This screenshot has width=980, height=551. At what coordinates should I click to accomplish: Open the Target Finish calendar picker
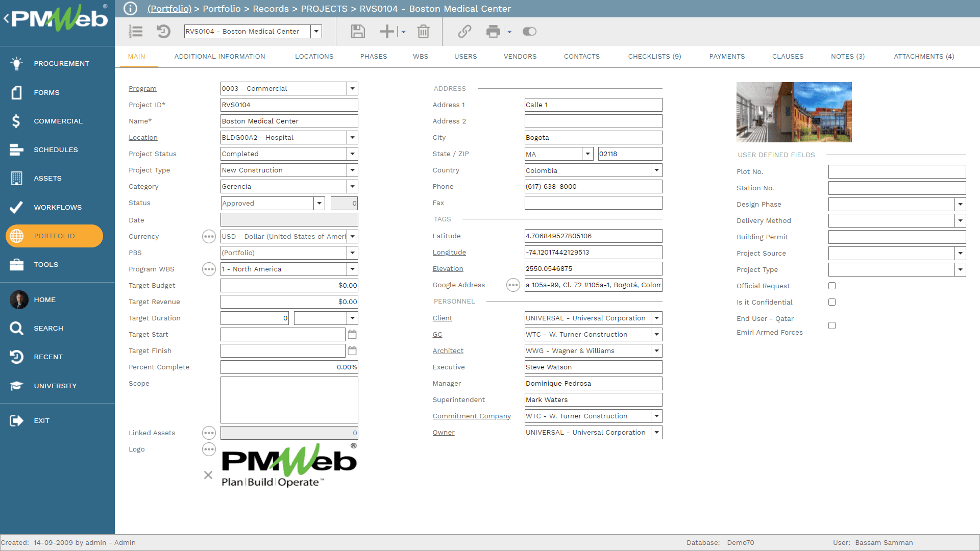point(352,350)
